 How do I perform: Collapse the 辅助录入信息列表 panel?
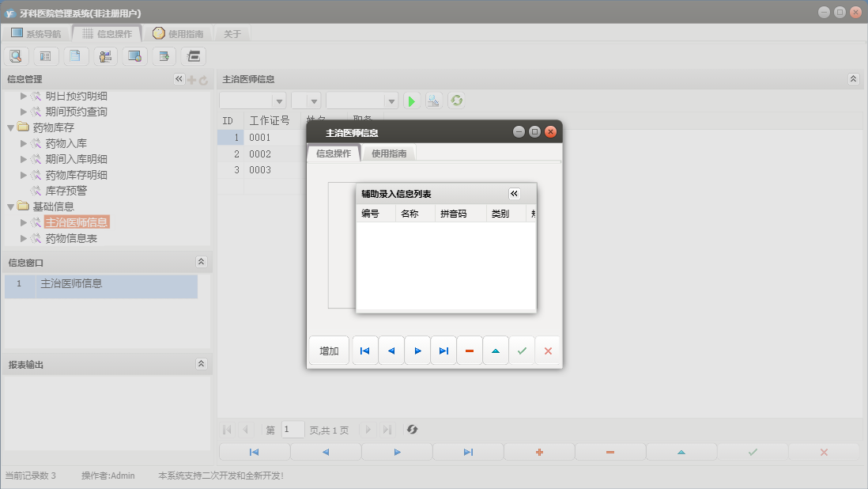(514, 194)
